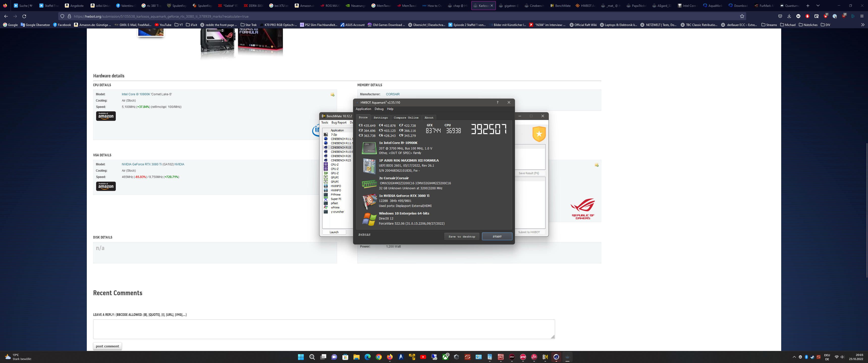Open GPU-Z from the taskbar
The width and height of the screenshot is (868, 363).
point(512,357)
